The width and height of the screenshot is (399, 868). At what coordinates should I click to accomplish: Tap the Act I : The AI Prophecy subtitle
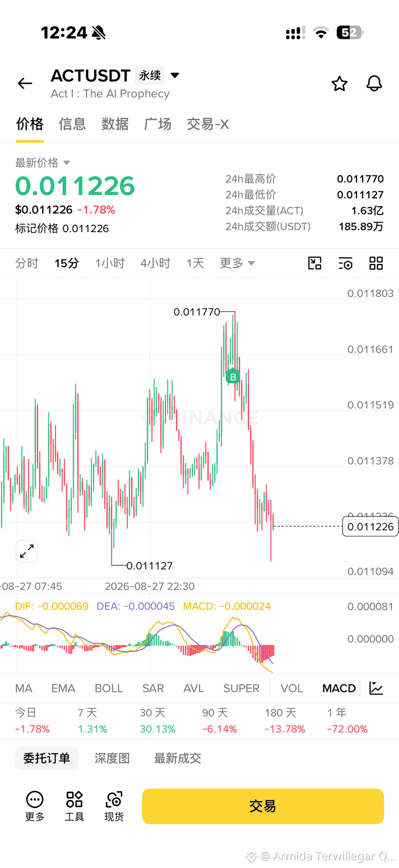click(x=110, y=93)
